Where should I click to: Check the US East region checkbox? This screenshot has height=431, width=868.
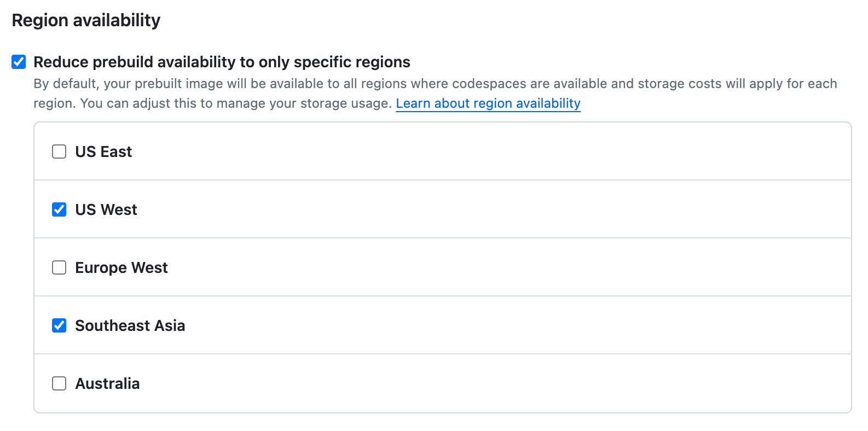[x=59, y=152]
